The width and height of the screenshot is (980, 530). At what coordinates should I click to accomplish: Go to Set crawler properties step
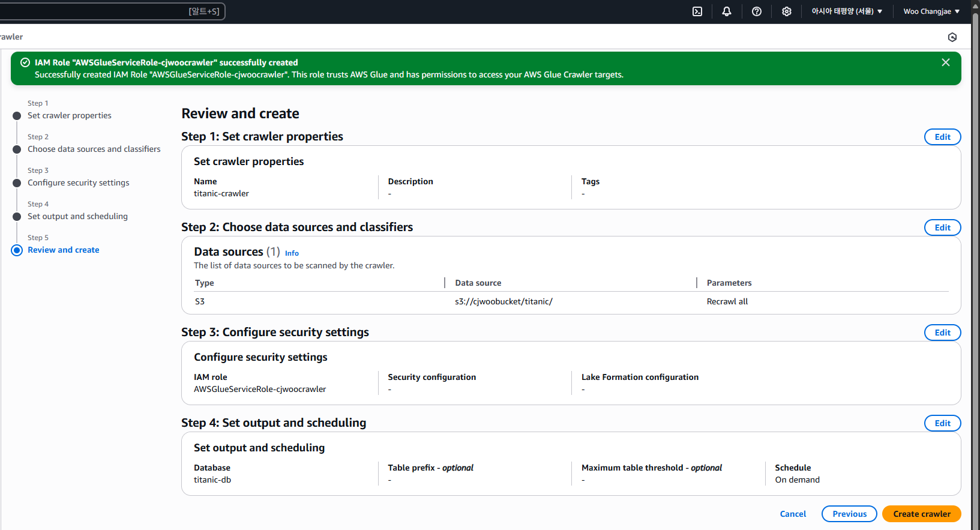pos(70,115)
